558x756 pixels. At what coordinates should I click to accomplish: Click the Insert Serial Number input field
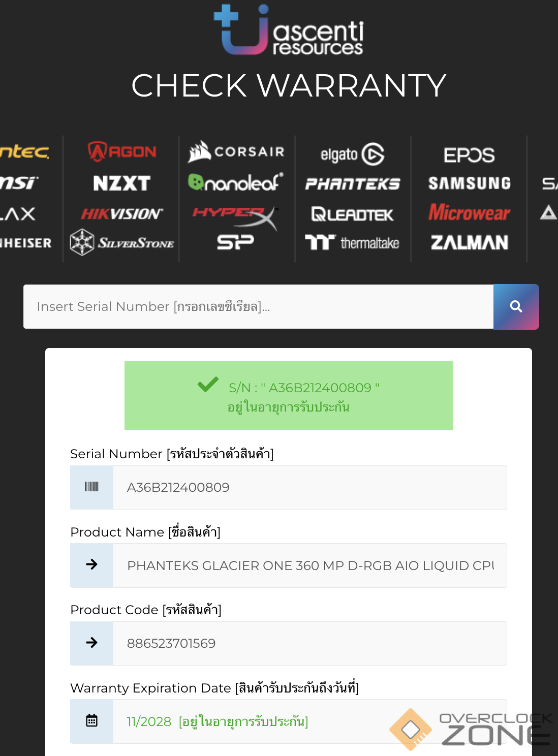(x=258, y=306)
